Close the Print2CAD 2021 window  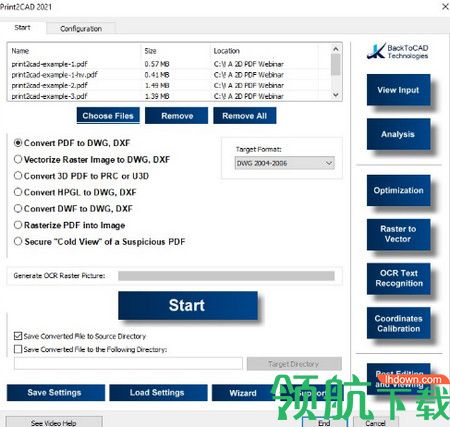(445, 6)
